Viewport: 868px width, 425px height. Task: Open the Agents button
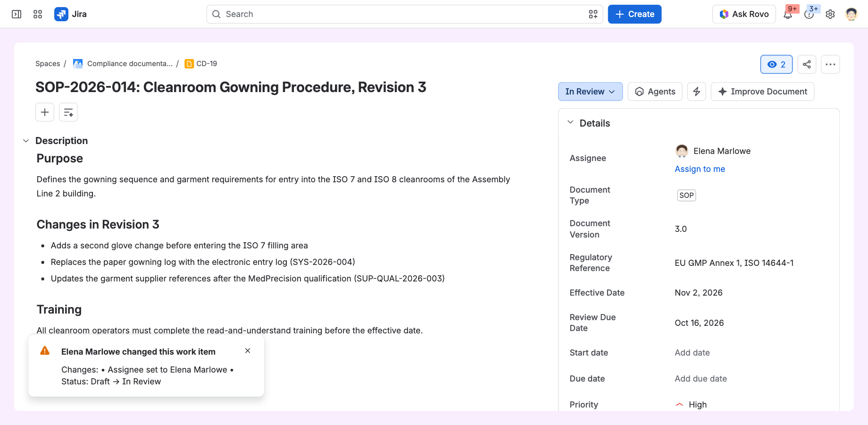(655, 92)
